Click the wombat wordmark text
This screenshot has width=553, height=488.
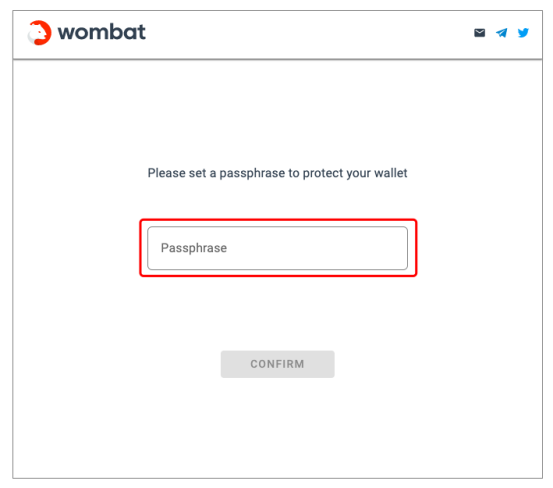pos(102,32)
